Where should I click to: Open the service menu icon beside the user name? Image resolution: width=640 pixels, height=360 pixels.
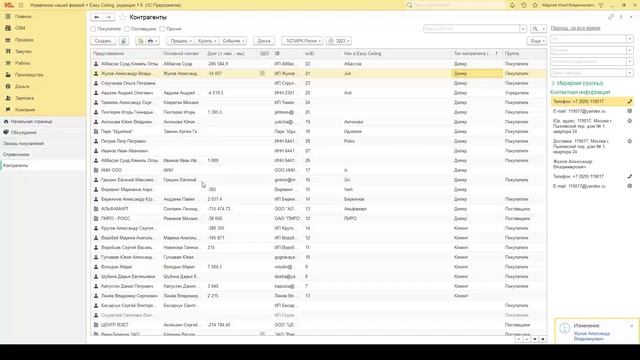point(601,5)
